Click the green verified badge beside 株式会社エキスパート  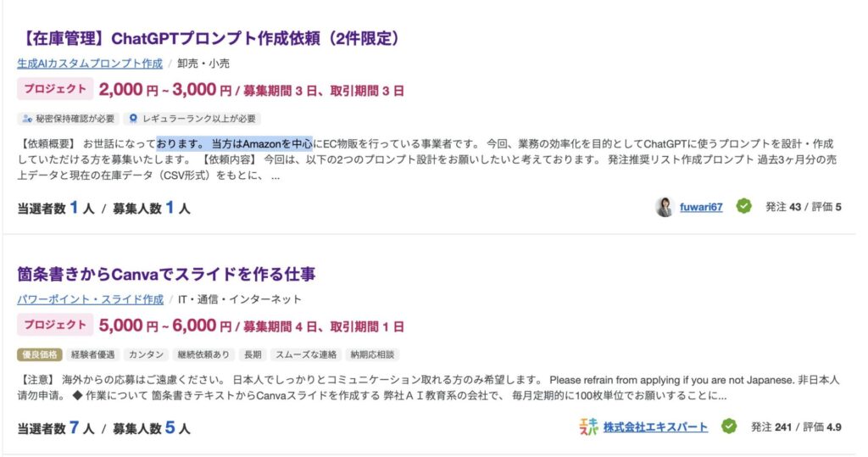[x=729, y=426]
